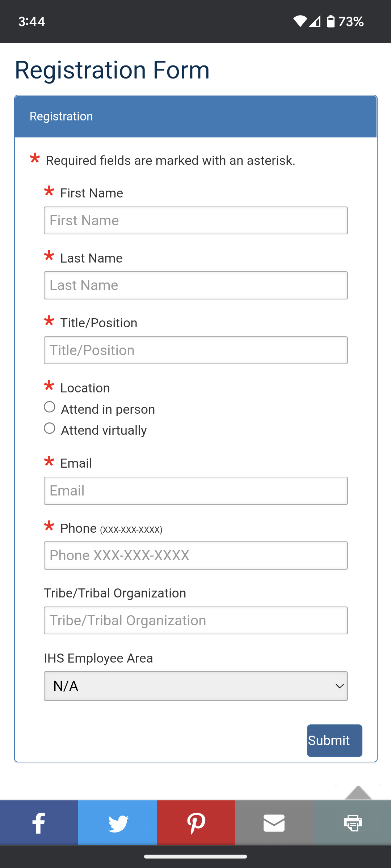391x868 pixels.
Task: Click into Last Name input
Action: click(196, 285)
